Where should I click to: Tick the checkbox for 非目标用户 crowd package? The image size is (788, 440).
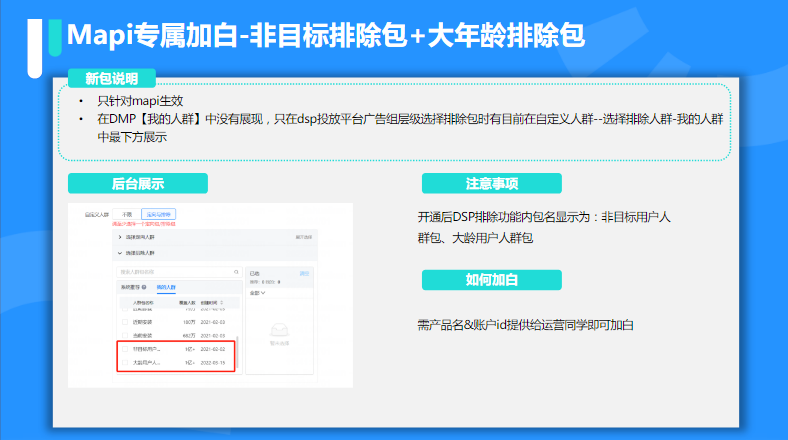click(x=124, y=349)
